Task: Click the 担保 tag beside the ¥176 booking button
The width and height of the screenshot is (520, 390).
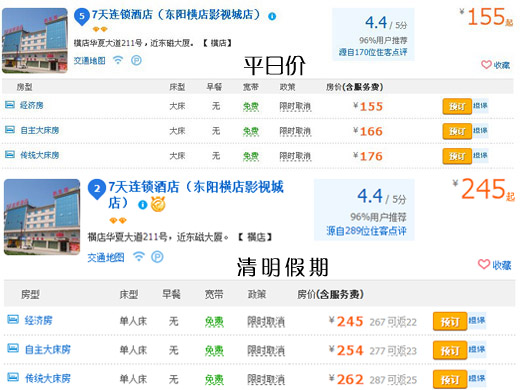Action: (x=480, y=155)
